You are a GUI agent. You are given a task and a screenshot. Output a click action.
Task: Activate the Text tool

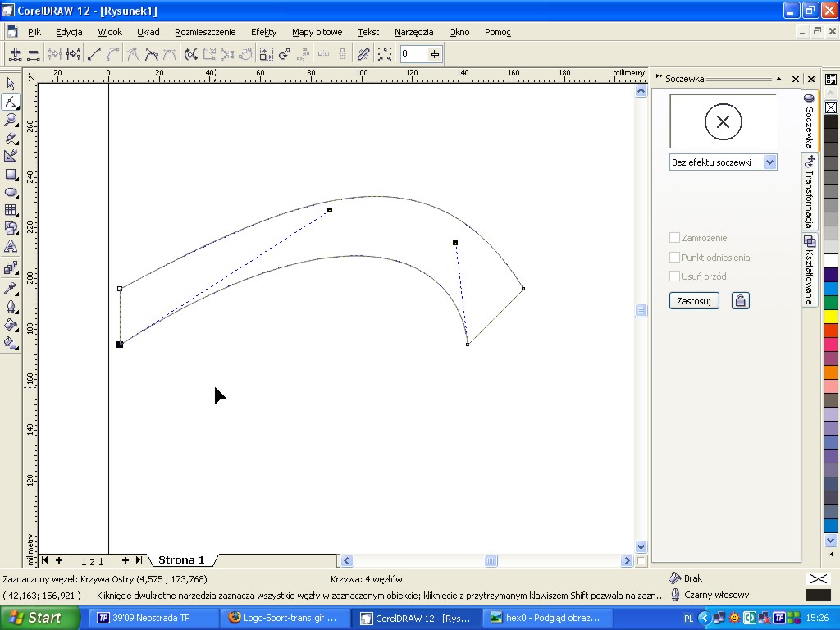click(11, 246)
